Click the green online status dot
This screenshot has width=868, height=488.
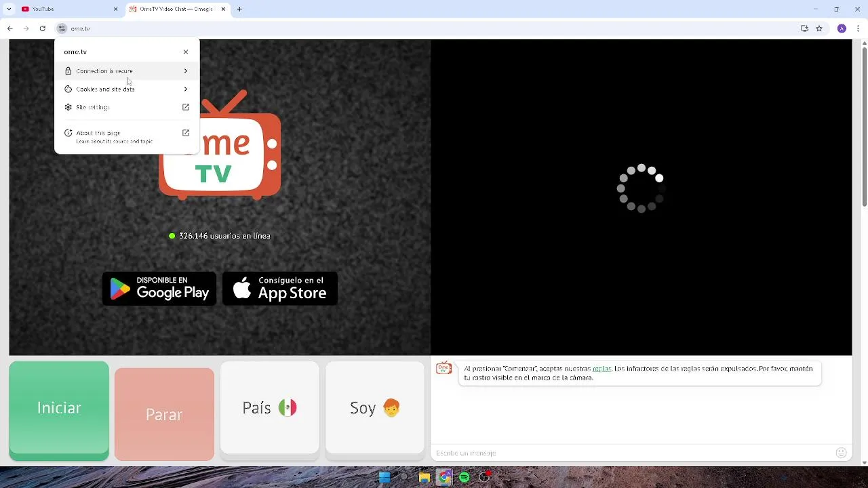(x=172, y=236)
